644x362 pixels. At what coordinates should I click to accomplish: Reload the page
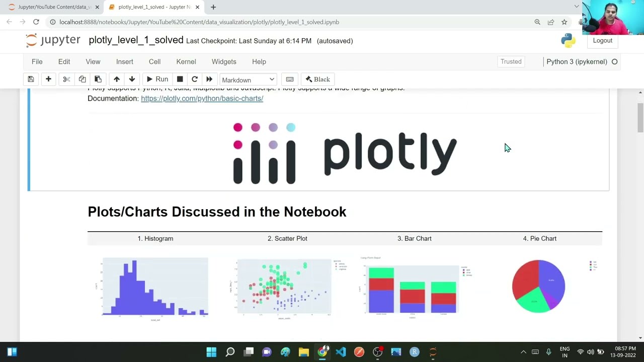click(x=36, y=22)
